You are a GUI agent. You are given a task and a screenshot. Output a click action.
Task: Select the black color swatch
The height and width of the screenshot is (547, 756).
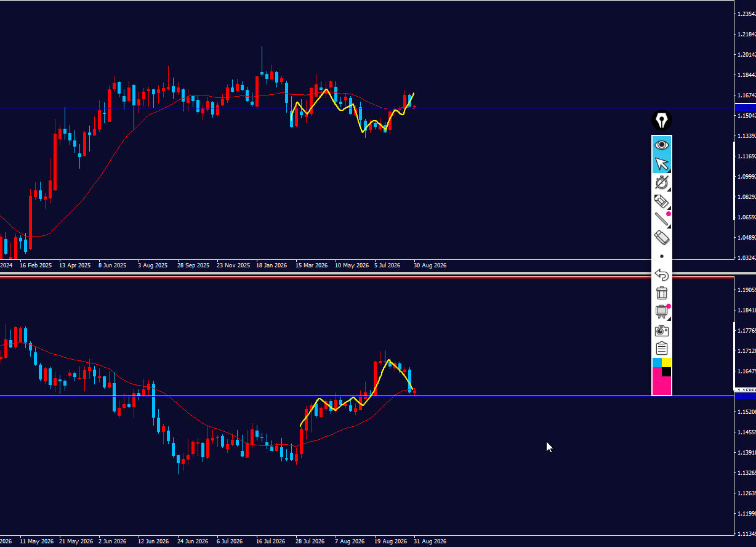pyautogui.click(x=667, y=371)
